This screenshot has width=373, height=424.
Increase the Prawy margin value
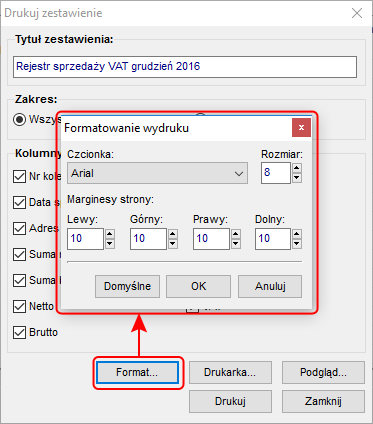tap(235, 234)
